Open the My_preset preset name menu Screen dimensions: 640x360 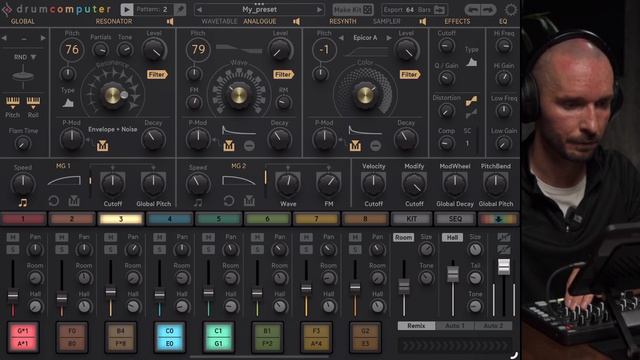tap(259, 9)
